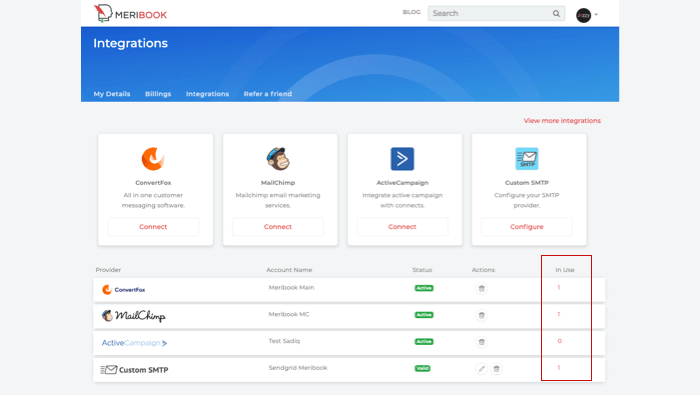Click View more integrations link
The image size is (700, 395).
coord(562,121)
